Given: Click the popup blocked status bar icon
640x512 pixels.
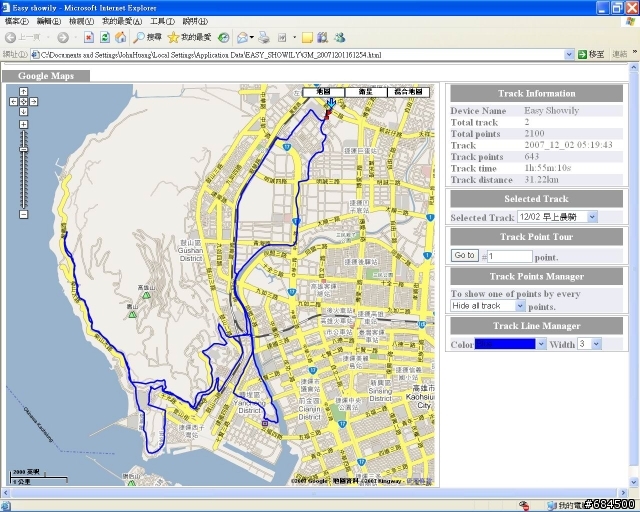Looking at the screenshot, I should (524, 505).
